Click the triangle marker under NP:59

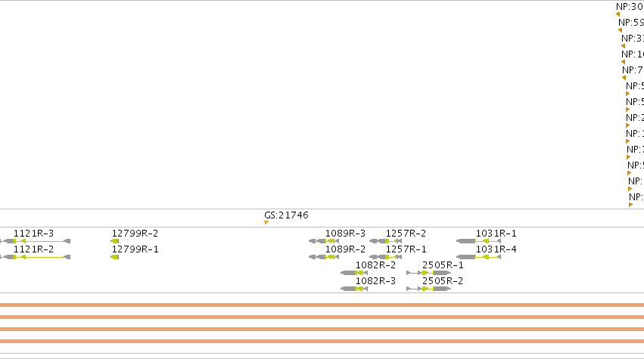[621, 30]
